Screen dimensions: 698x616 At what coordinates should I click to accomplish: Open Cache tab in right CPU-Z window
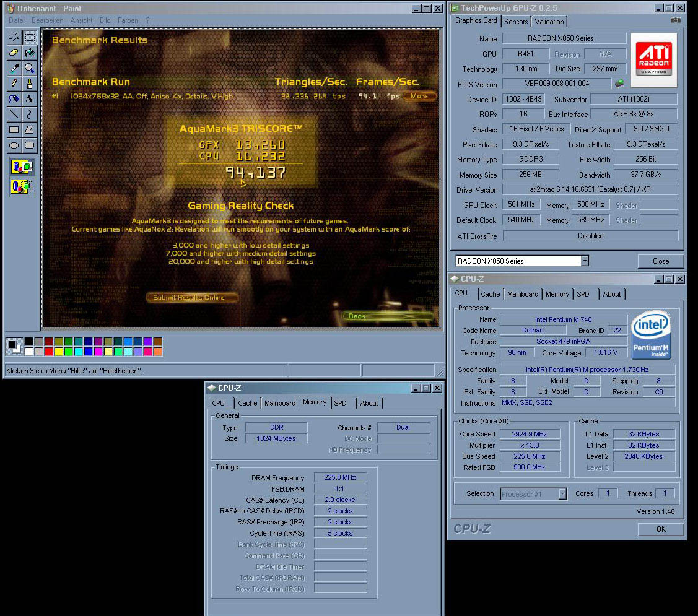tap(490, 294)
